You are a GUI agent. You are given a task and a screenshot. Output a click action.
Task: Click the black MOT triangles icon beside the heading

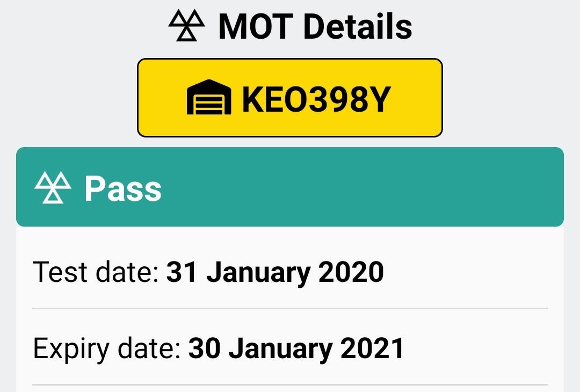click(x=187, y=25)
